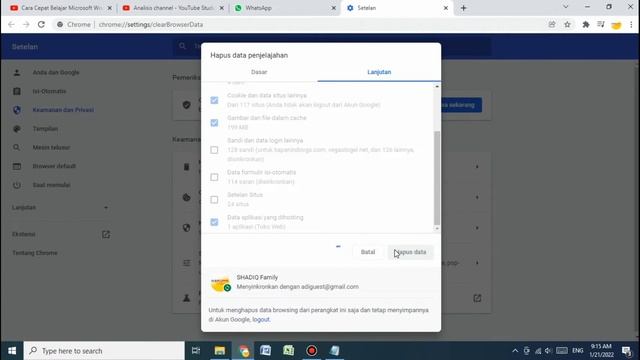Open the media controls icon in toolbar

pyautogui.click(x=601, y=24)
